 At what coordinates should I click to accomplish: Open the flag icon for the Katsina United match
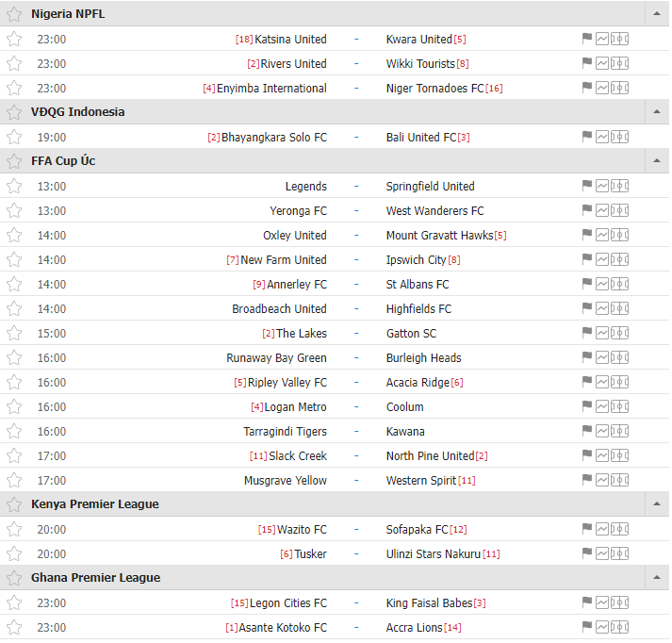click(587, 39)
